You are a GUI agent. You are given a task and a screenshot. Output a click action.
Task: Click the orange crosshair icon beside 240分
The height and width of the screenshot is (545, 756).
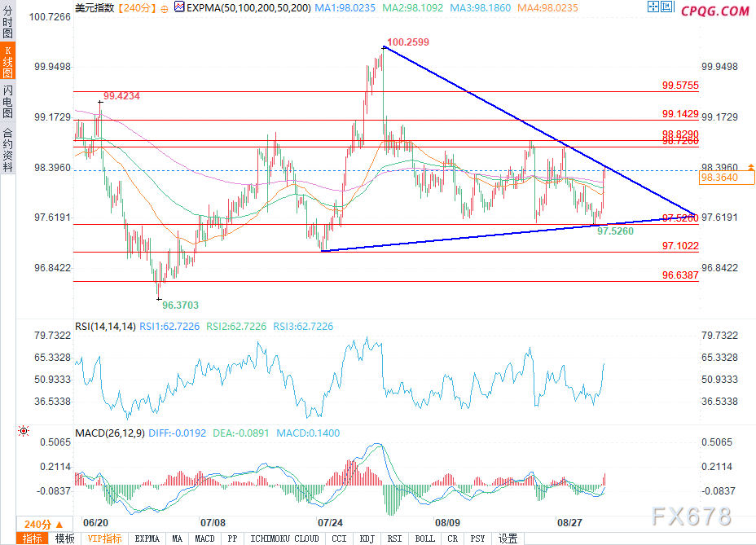point(165,10)
